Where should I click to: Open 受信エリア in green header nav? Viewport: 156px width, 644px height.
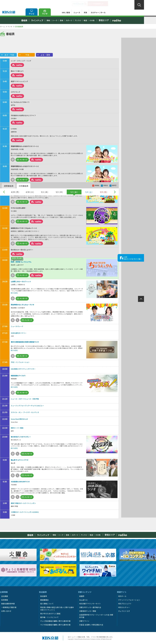[104, 21]
